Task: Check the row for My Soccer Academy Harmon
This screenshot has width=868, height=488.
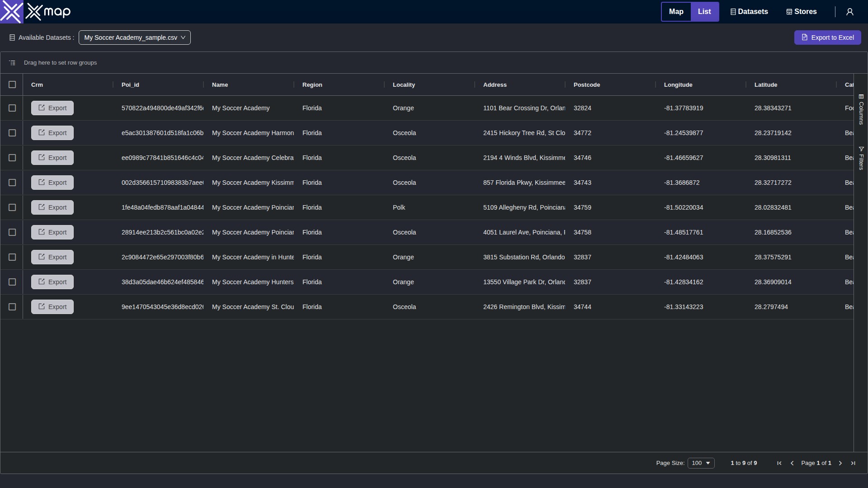Action: coord(12,133)
